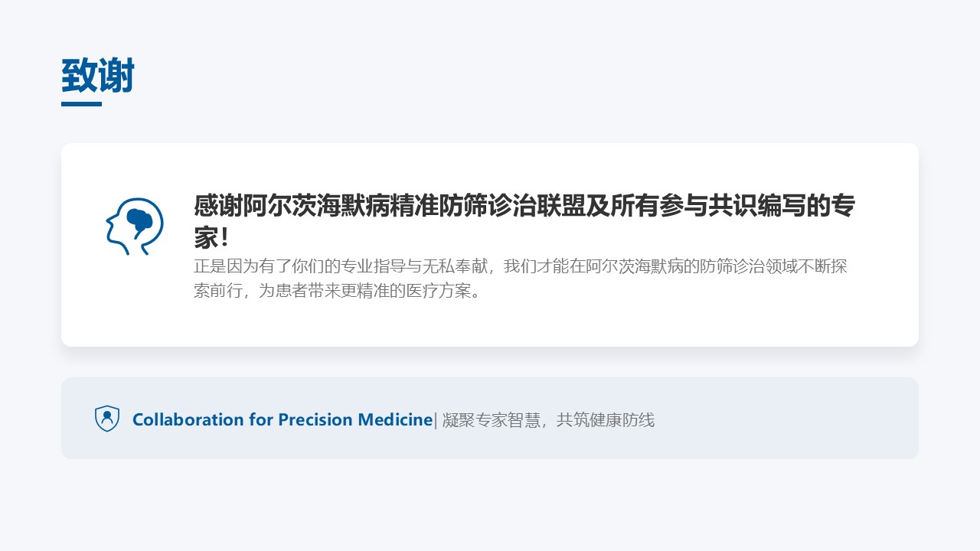Click 共识编写 in the bold heading
The height and width of the screenshot is (551, 980).
point(756,206)
